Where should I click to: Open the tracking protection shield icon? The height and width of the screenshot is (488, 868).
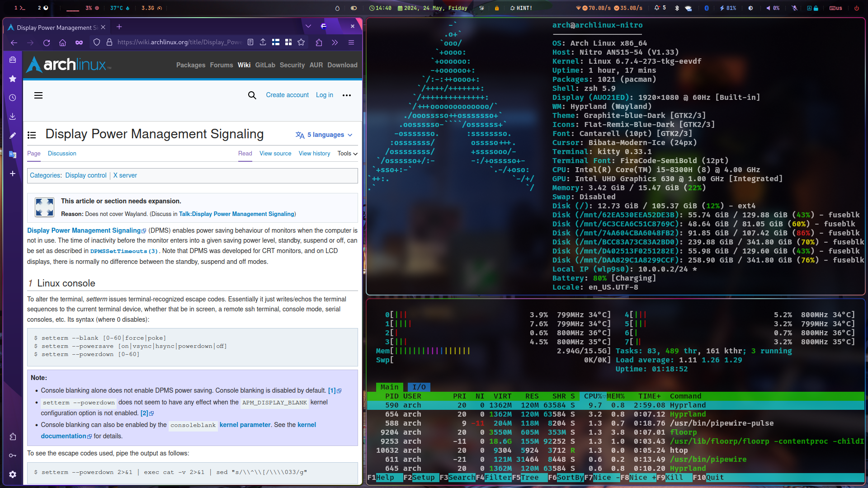97,42
